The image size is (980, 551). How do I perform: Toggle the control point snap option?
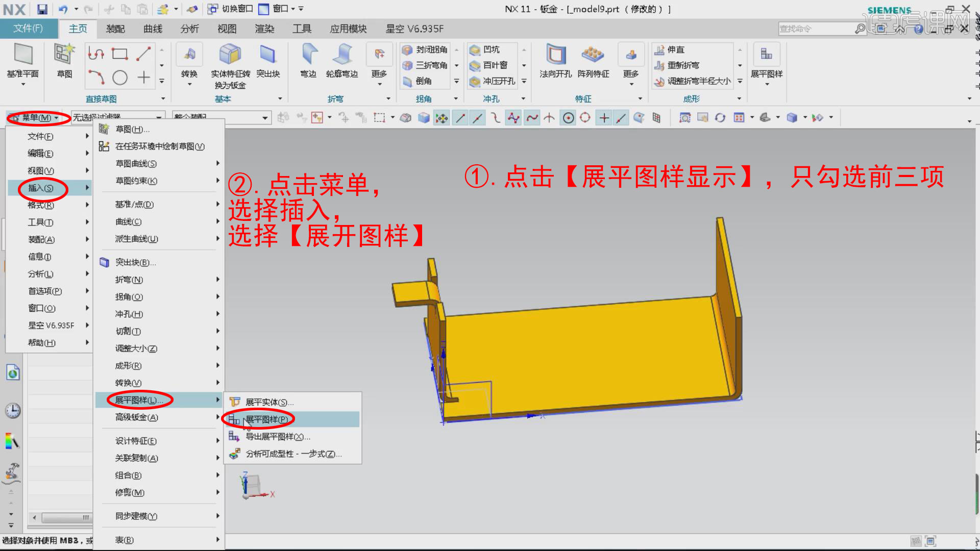(x=495, y=118)
